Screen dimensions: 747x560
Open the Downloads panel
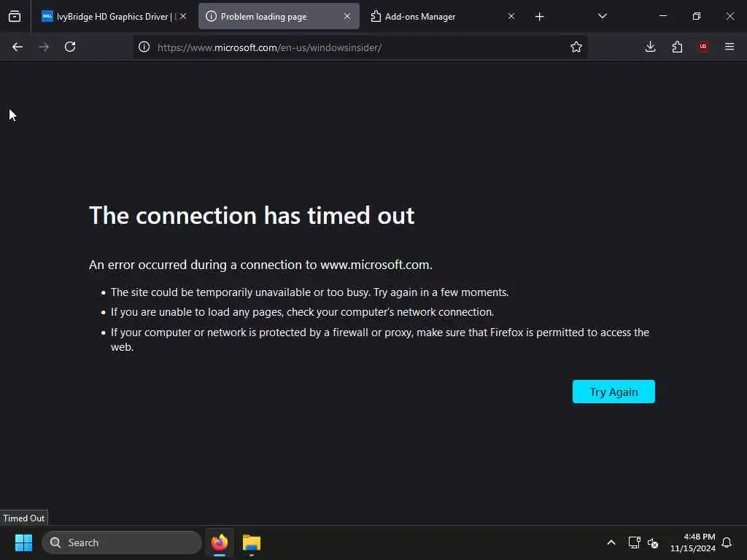point(650,47)
